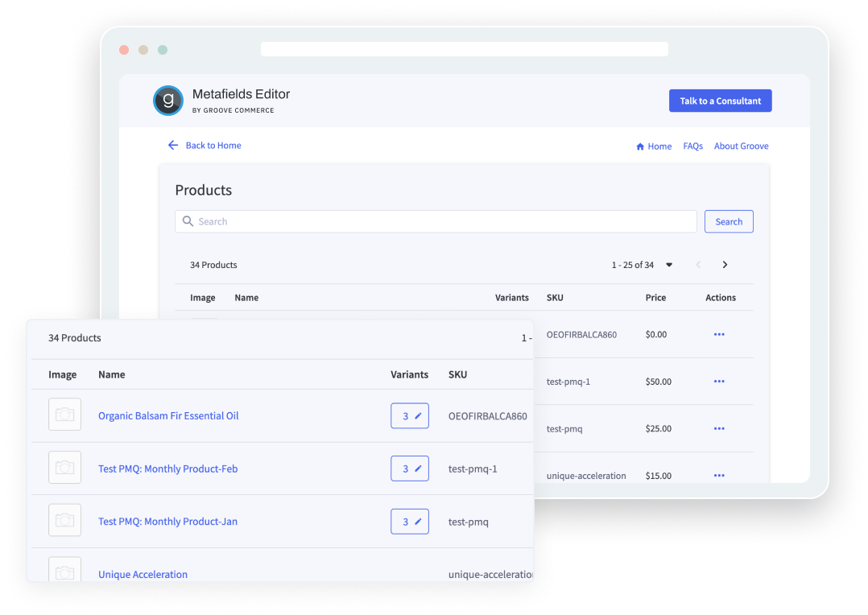Open the actions ellipsis for SKU OEOFIRBALCA860
Screen dimensions: 868x615
point(718,334)
